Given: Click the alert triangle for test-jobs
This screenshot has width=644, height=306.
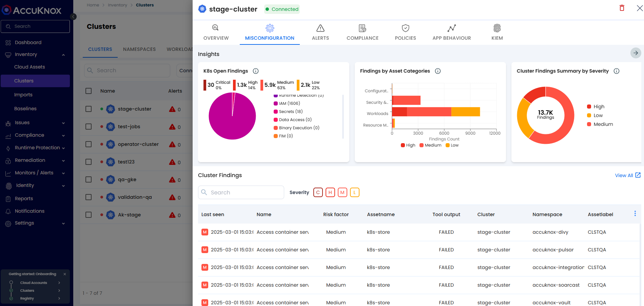Looking at the screenshot, I should (172, 127).
